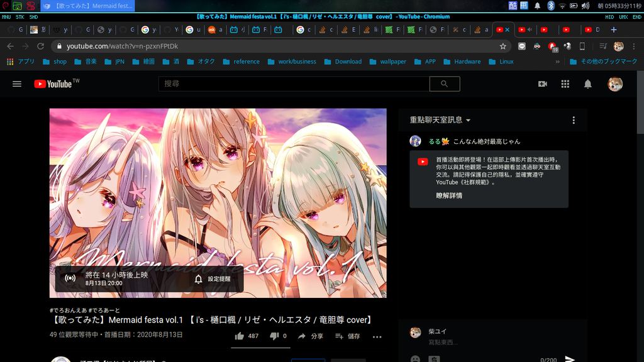Open the reference bookmark folder

point(241,62)
